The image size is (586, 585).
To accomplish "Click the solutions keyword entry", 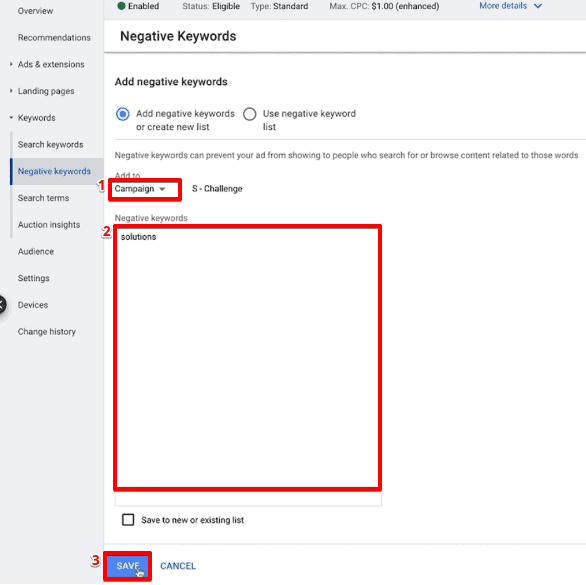I will pos(138,237).
